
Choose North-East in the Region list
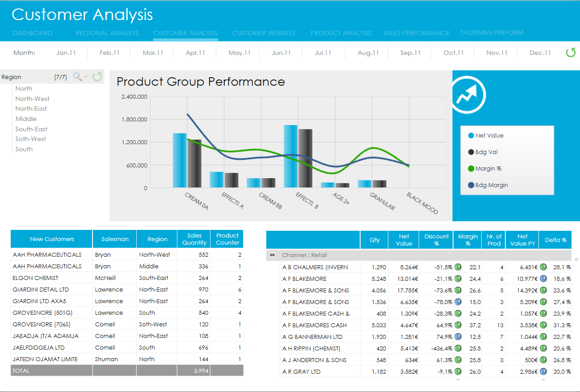point(31,108)
